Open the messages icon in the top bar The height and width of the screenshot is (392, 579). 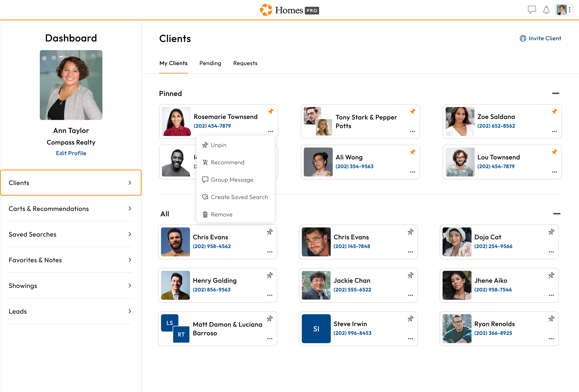(x=532, y=10)
